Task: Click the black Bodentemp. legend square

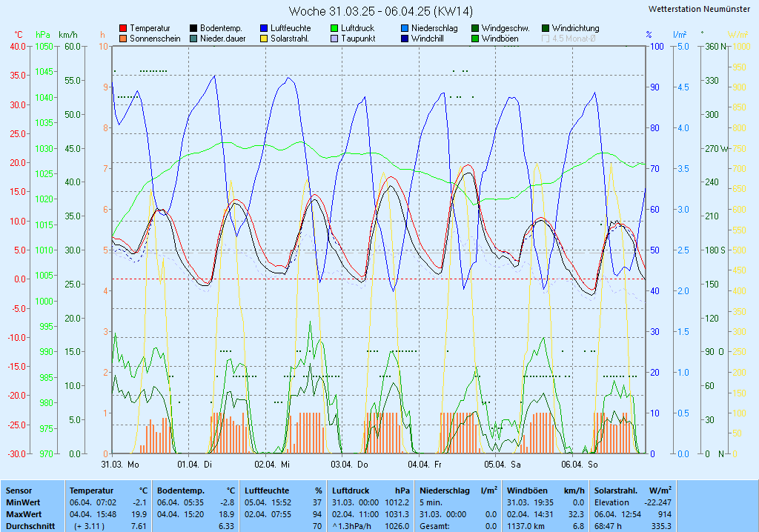Action: (x=193, y=28)
